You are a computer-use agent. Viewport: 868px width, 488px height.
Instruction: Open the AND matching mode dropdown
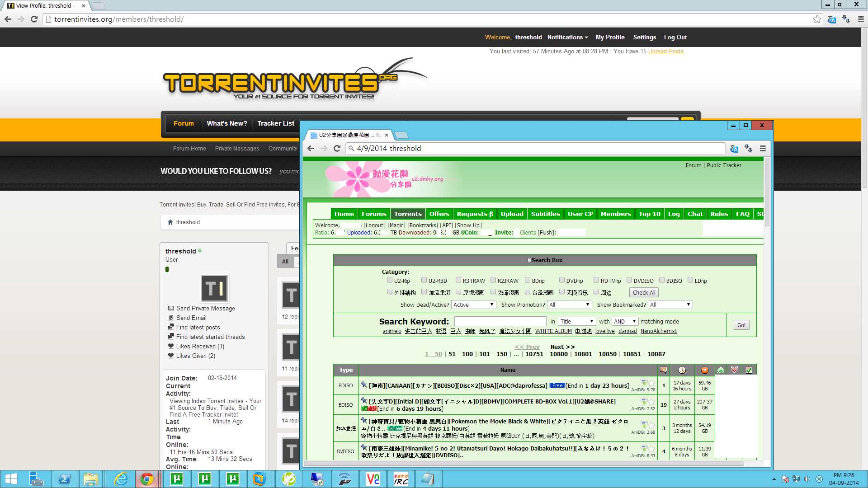pyautogui.click(x=625, y=322)
